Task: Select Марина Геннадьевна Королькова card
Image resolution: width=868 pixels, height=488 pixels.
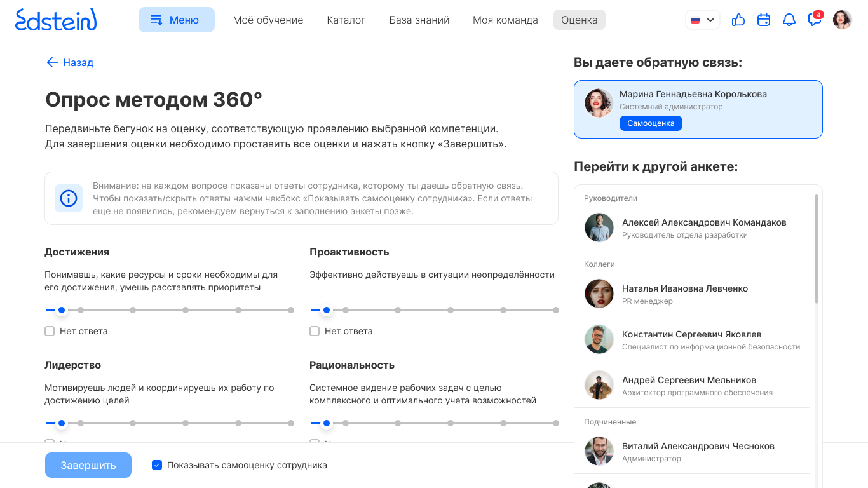Action: click(x=698, y=109)
